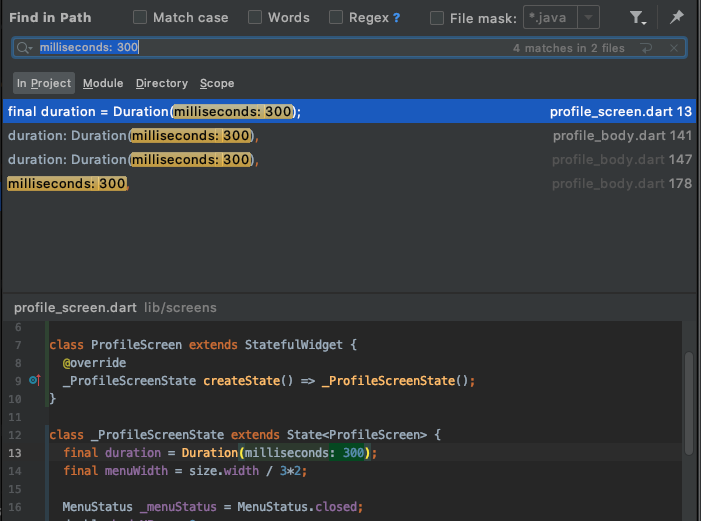Toggle the newline multi-line search icon
The image size is (701, 521).
646,48
